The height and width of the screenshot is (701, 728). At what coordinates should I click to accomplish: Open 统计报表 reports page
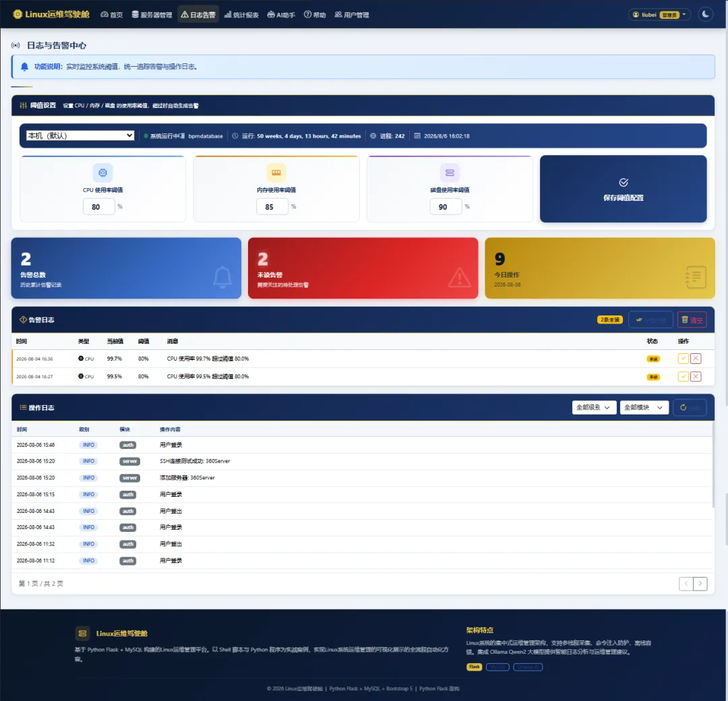[241, 15]
